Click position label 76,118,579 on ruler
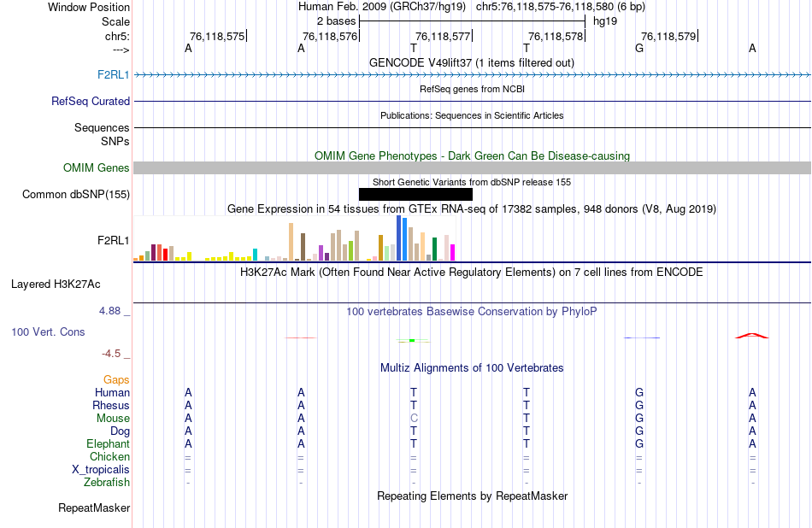The width and height of the screenshot is (812, 528). (668, 36)
